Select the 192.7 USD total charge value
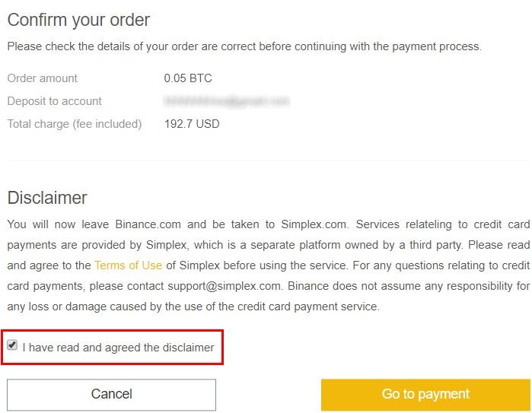This screenshot has height=413, width=532. coord(192,124)
